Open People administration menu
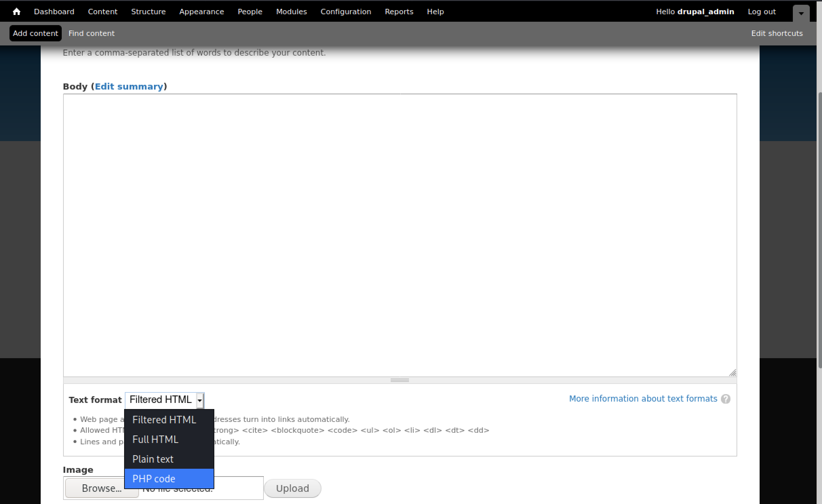This screenshot has width=822, height=504. tap(250, 12)
